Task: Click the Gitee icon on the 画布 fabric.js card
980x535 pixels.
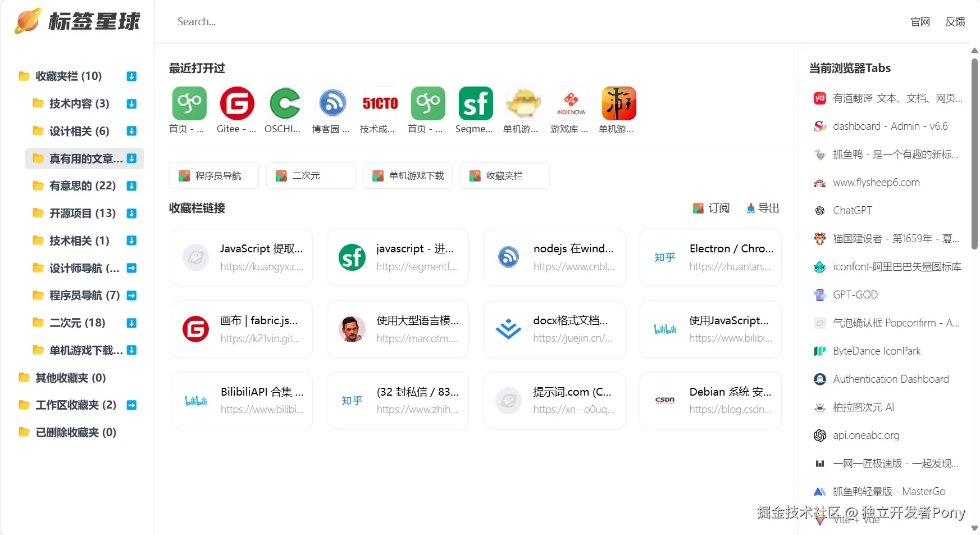Action: [196, 329]
